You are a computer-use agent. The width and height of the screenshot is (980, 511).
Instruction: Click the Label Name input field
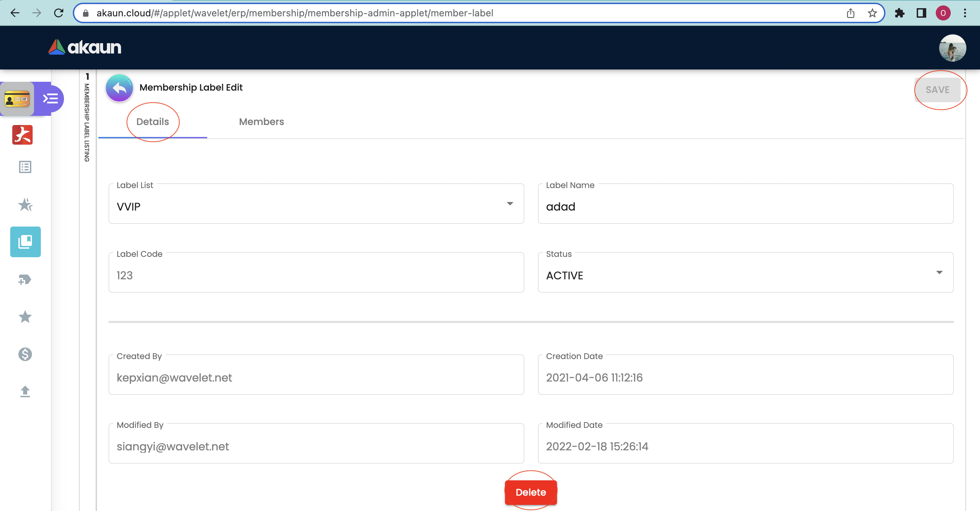pos(745,206)
